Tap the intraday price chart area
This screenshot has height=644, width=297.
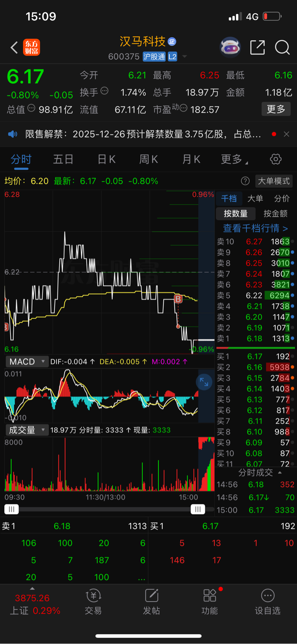coord(109,272)
